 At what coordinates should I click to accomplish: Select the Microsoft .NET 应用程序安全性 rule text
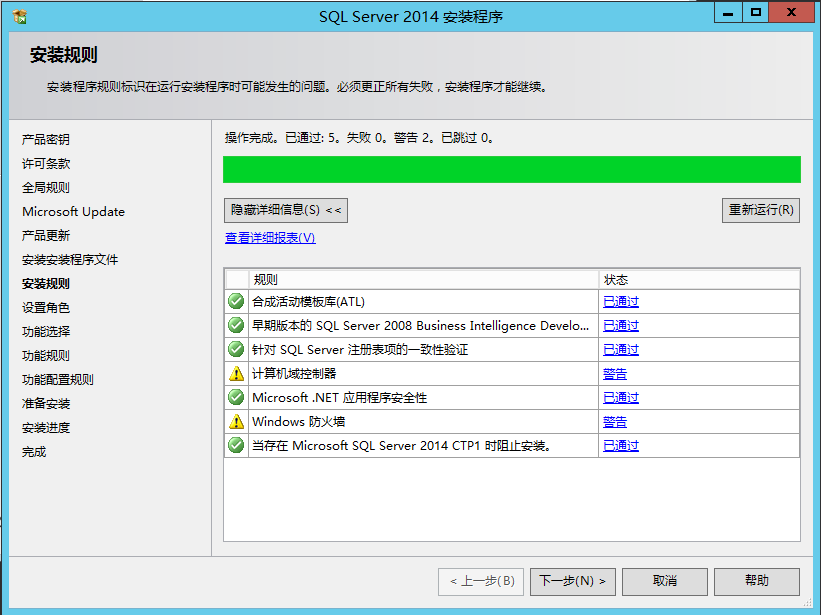point(339,398)
